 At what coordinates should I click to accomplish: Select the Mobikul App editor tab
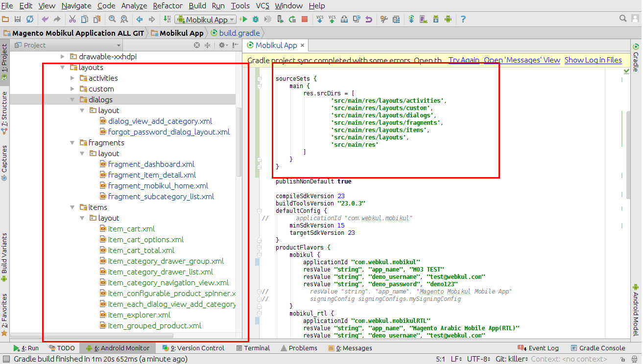pos(276,45)
